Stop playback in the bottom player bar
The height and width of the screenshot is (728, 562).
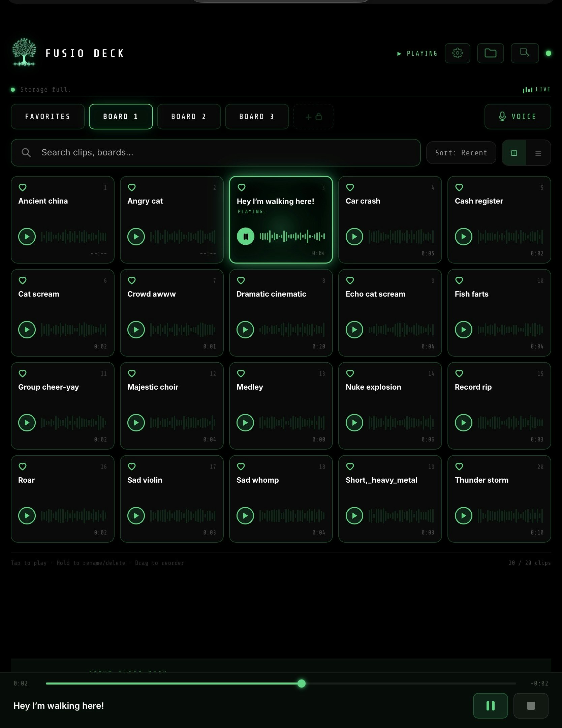click(531, 706)
